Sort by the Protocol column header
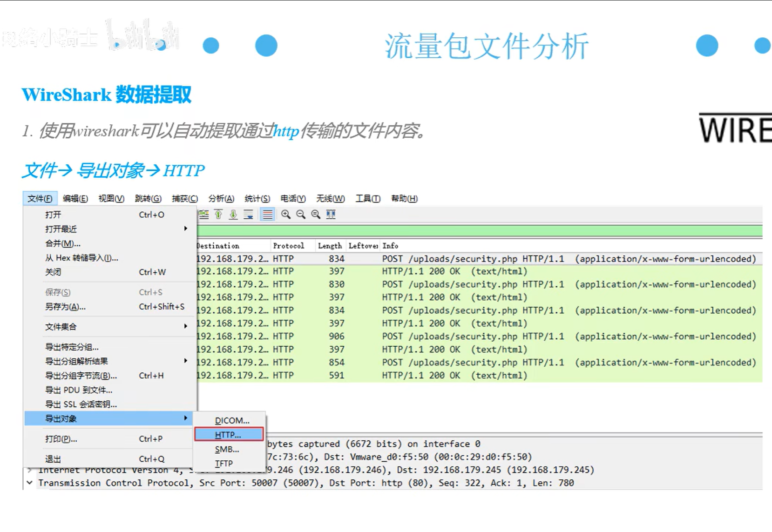The image size is (772, 532). [293, 246]
